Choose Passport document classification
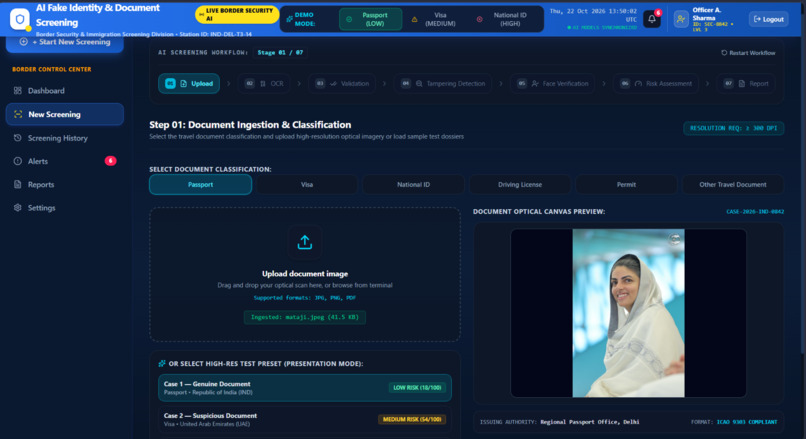Viewport: 806px width, 439px height. (x=200, y=185)
